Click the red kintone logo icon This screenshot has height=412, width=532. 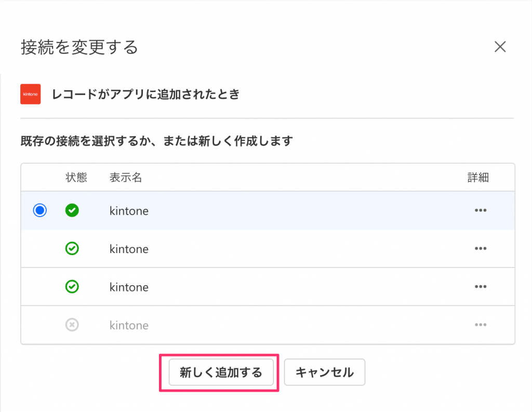coord(31,94)
